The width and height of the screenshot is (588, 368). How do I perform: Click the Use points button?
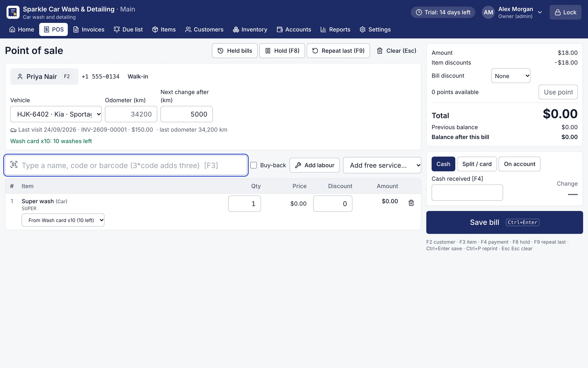558,92
